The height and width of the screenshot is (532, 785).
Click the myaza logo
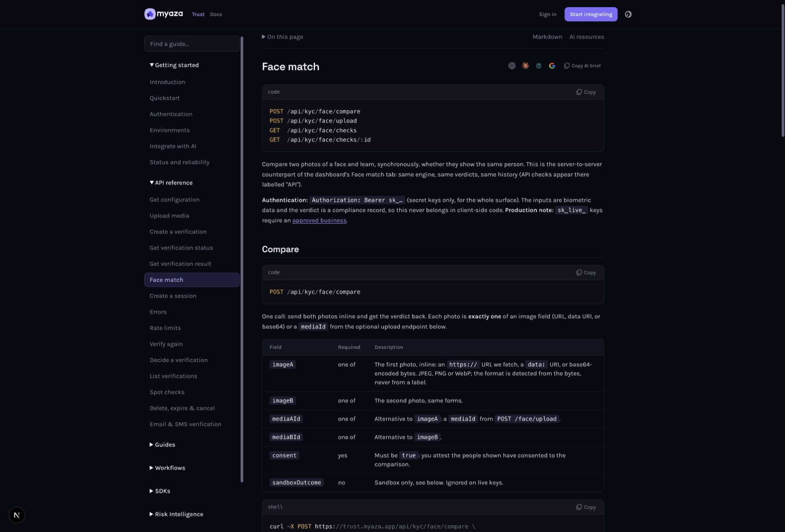pyautogui.click(x=164, y=14)
